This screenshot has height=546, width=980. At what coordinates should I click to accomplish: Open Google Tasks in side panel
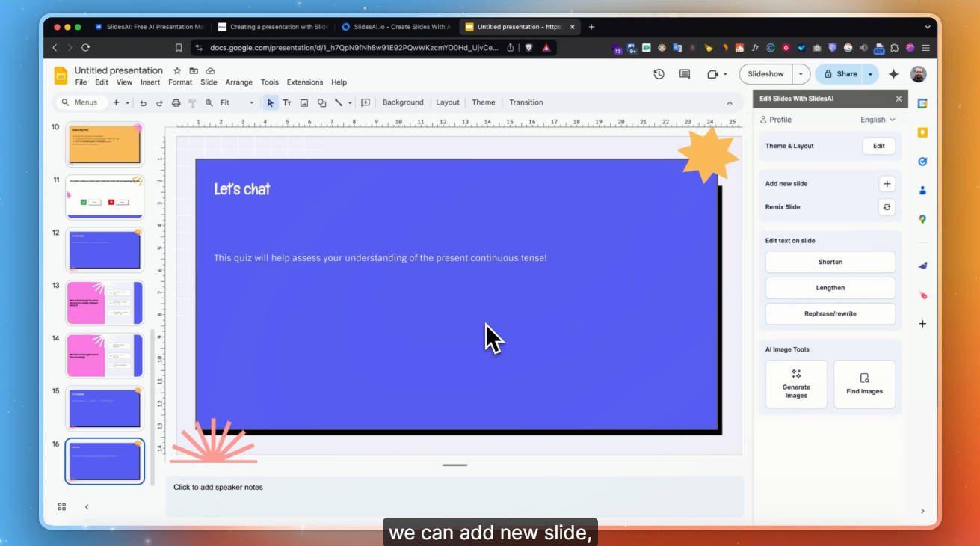(x=922, y=161)
